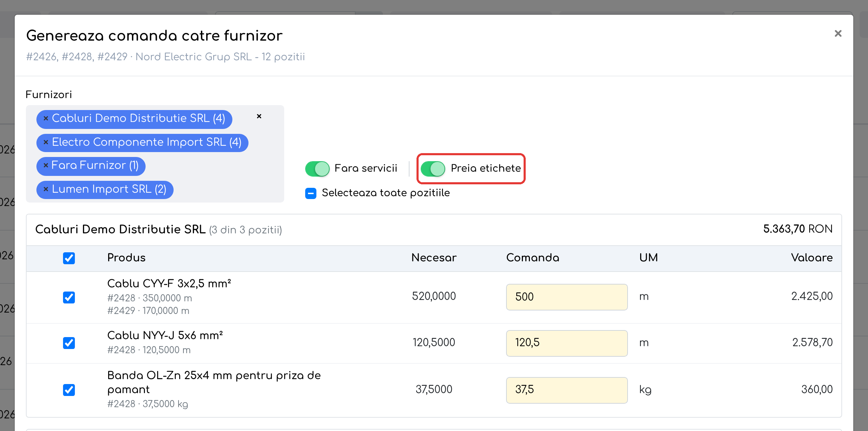Uncheck Cablu CYY-F 3x2,5 mm² row
Image resolution: width=868 pixels, height=431 pixels.
(x=69, y=297)
